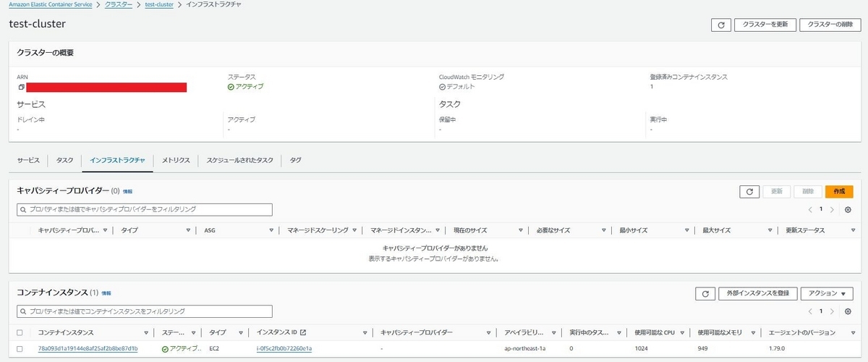868x362 pixels.
Task: Sort by 現在のサイズ column
Action: (x=520, y=230)
